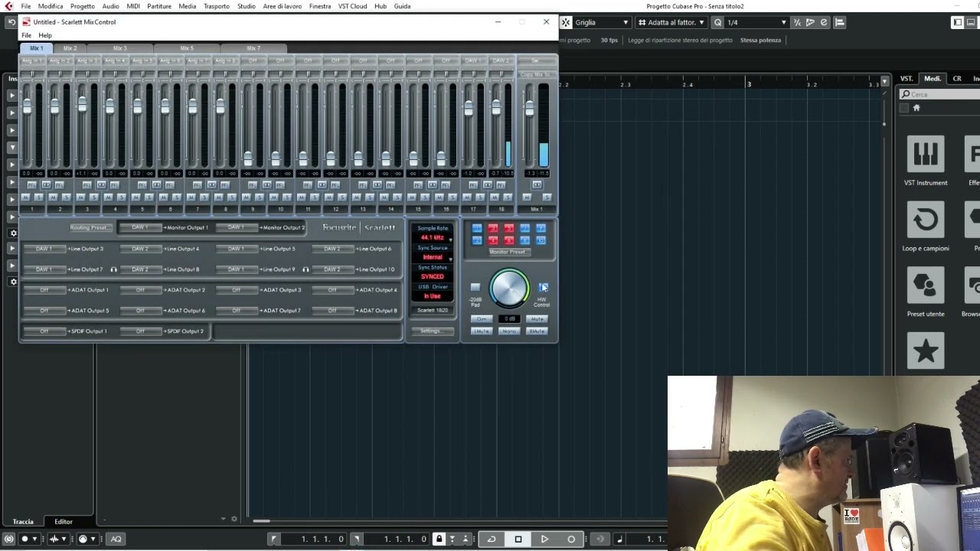Click the Cerca search field in media rack
The width and height of the screenshot is (980, 551).
pyautogui.click(x=940, y=94)
